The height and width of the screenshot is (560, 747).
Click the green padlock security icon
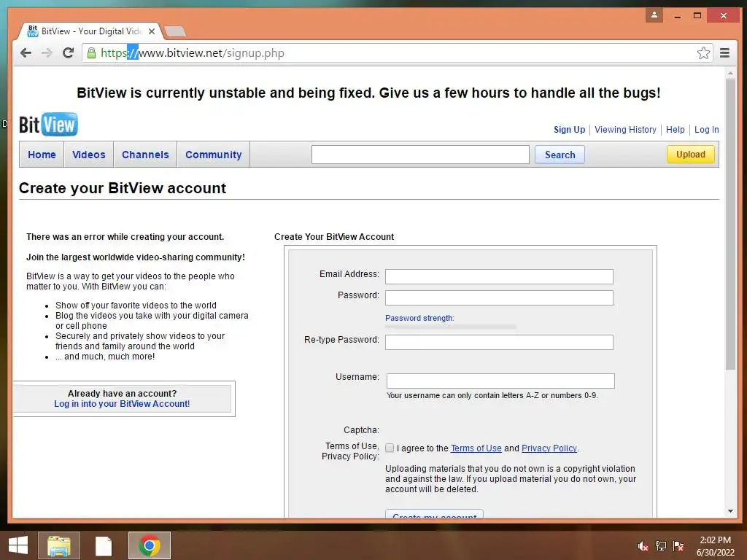click(91, 52)
